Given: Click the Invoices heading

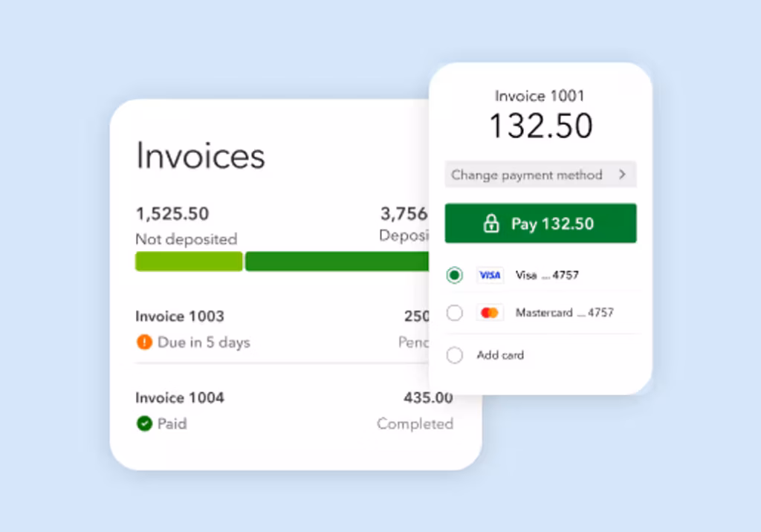Looking at the screenshot, I should click(x=201, y=156).
